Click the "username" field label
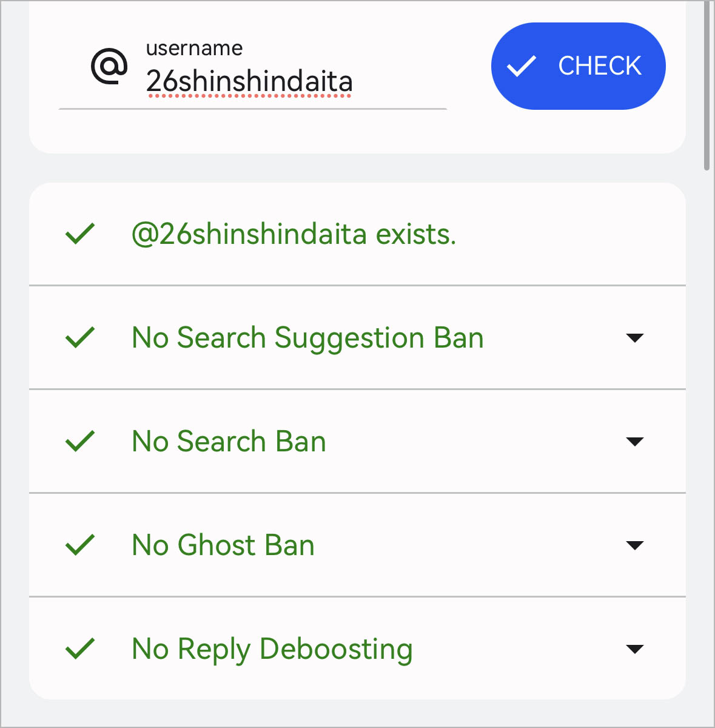 (x=194, y=49)
